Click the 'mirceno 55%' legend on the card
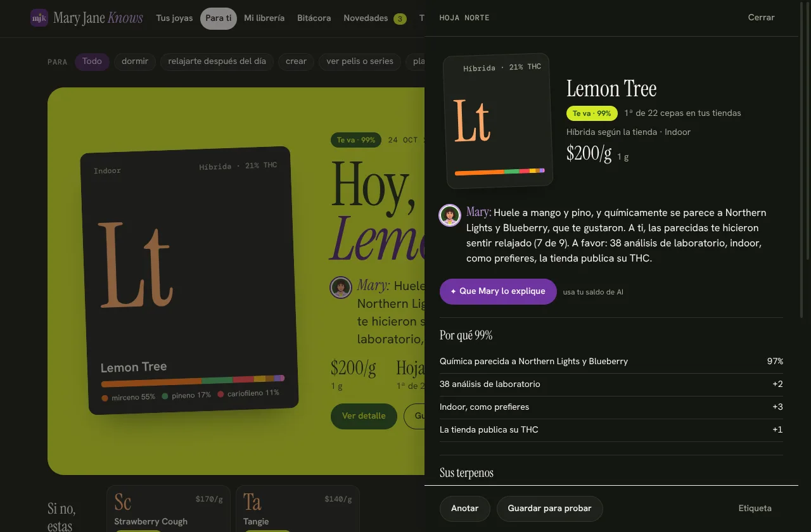The width and height of the screenshot is (811, 532). click(x=129, y=397)
